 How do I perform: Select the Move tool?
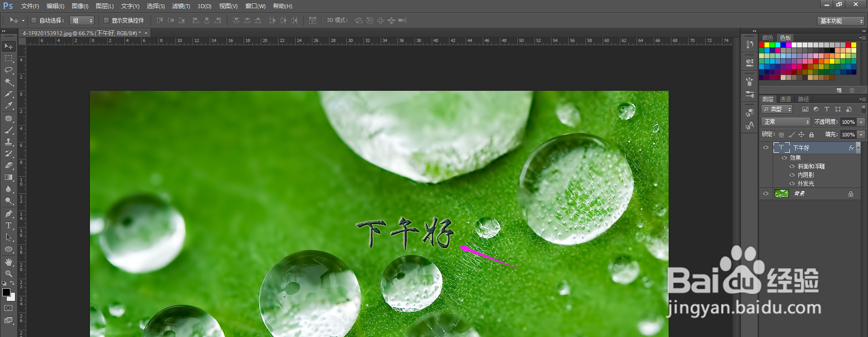pyautogui.click(x=9, y=47)
